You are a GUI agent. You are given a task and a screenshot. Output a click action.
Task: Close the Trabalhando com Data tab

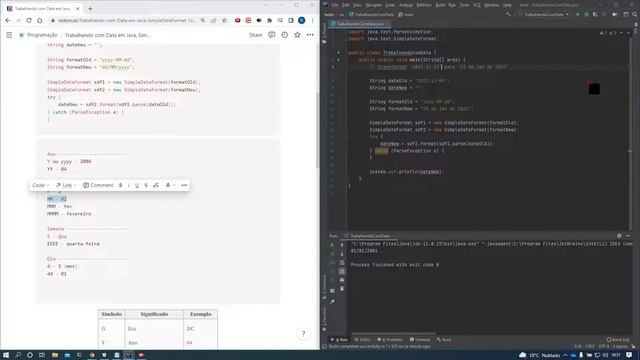coord(78,8)
